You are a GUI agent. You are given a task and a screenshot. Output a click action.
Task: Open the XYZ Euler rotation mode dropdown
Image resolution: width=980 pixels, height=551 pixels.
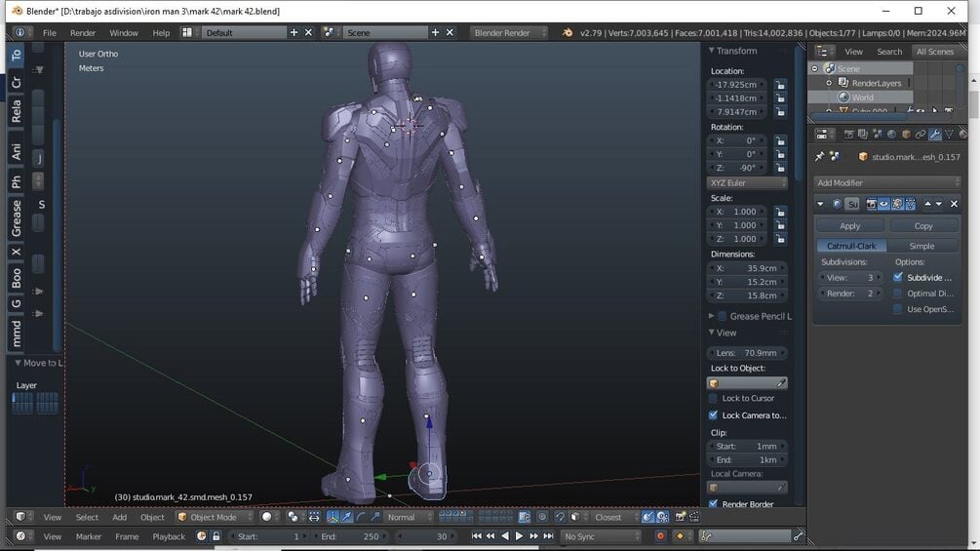click(x=748, y=183)
